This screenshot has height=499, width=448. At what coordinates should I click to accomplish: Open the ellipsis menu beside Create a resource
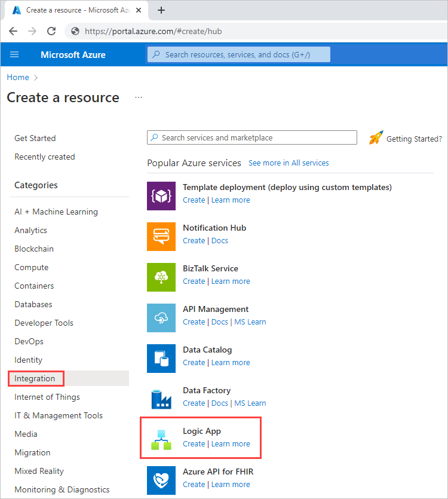coord(139,97)
